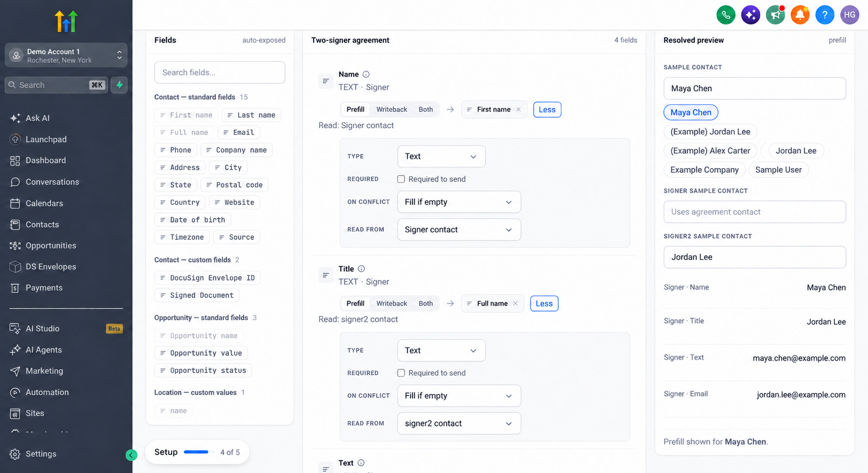Screen dimensions: 868x473
Task: Open the purple AI sparkle icon
Action: pos(750,15)
